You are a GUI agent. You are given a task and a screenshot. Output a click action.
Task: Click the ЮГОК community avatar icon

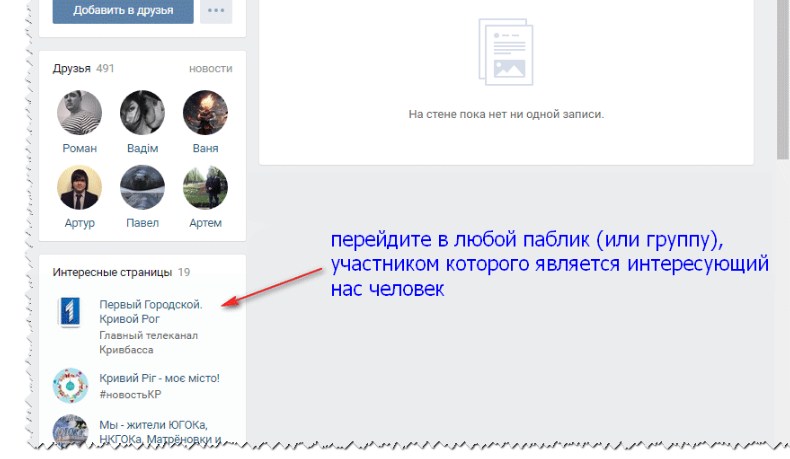point(71,431)
